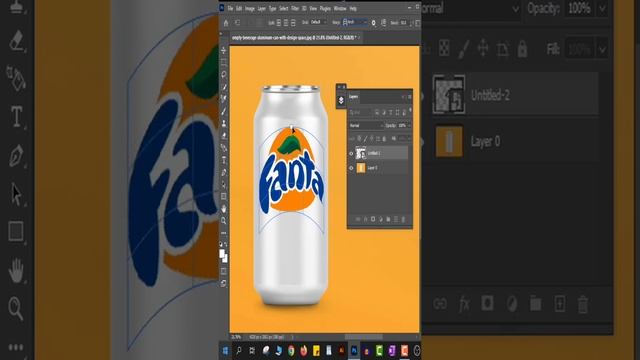Click the Untitled-2 layer thumbnail
Screen dimensions: 640x360
360,153
